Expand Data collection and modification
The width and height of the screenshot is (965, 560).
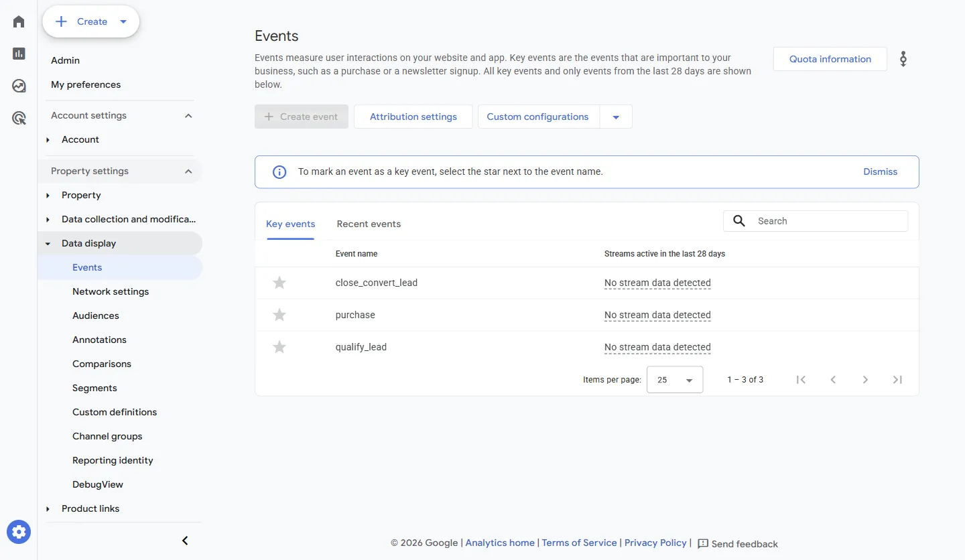point(48,219)
